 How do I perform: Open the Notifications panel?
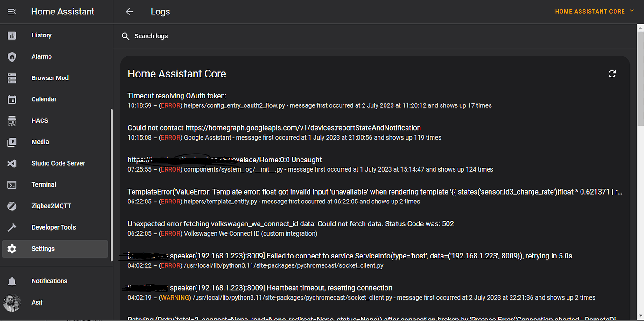click(49, 281)
